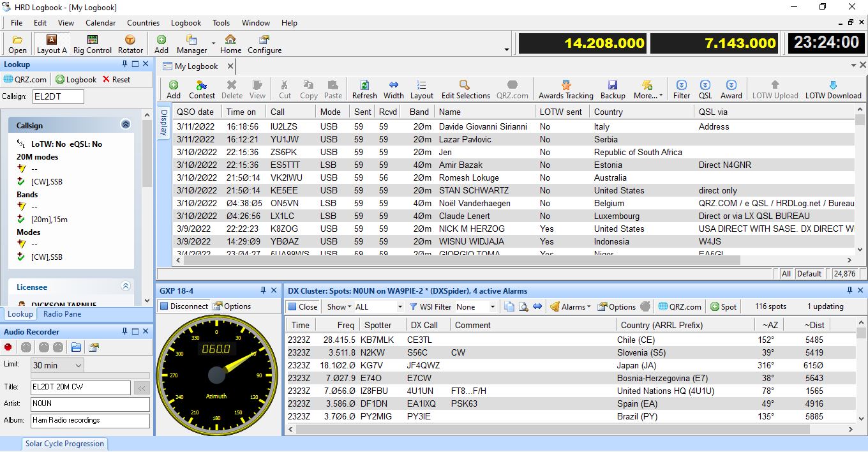This screenshot has width=868, height=452.
Task: Click Close in DX Cluster toolbar
Action: click(303, 306)
